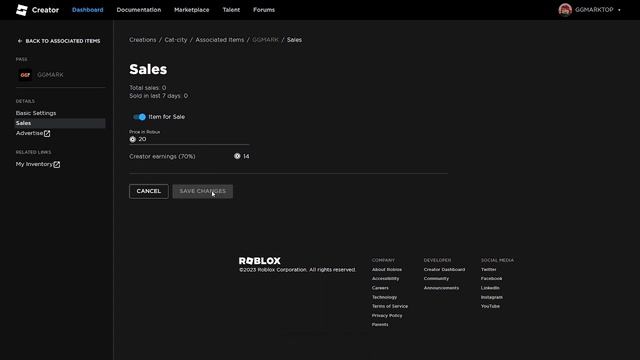Image resolution: width=640 pixels, height=360 pixels.
Task: Click the Robux icon beside creator earnings
Action: click(x=237, y=156)
